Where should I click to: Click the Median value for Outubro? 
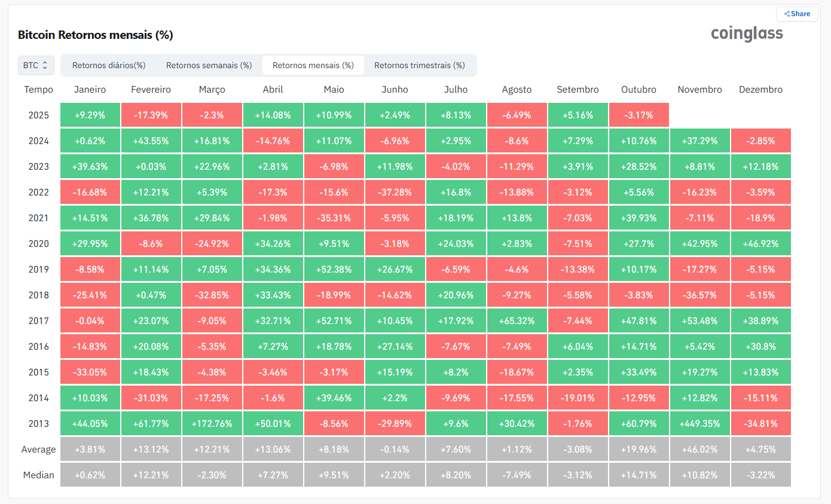[638, 475]
